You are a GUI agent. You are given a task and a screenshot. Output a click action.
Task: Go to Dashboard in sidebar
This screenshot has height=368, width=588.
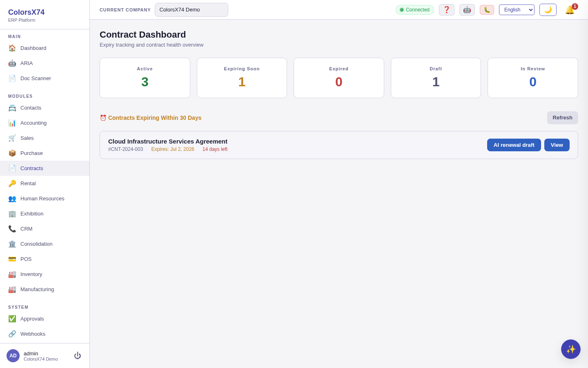45,48
